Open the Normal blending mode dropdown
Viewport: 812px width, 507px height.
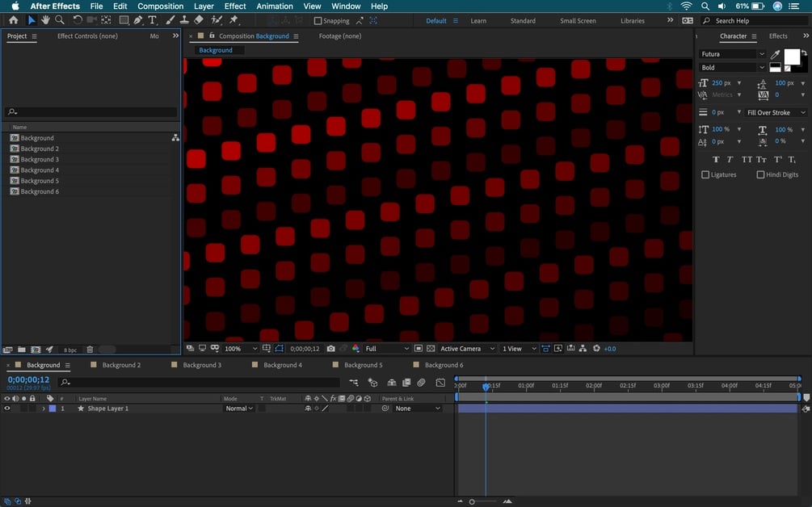pyautogui.click(x=239, y=409)
